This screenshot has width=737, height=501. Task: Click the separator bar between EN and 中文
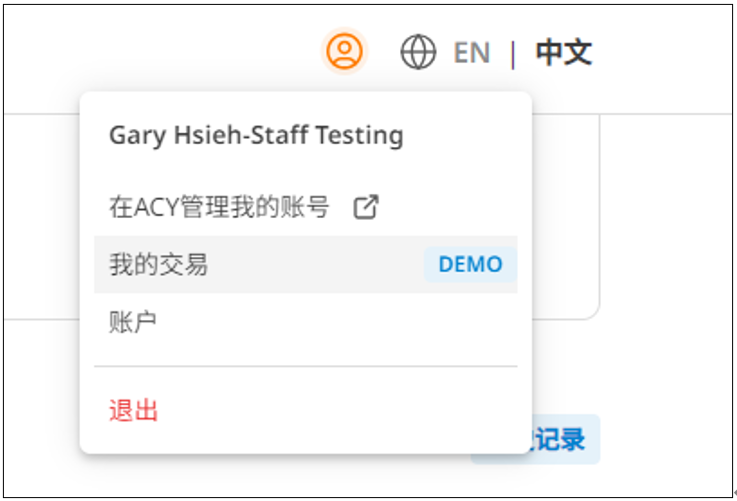click(513, 52)
